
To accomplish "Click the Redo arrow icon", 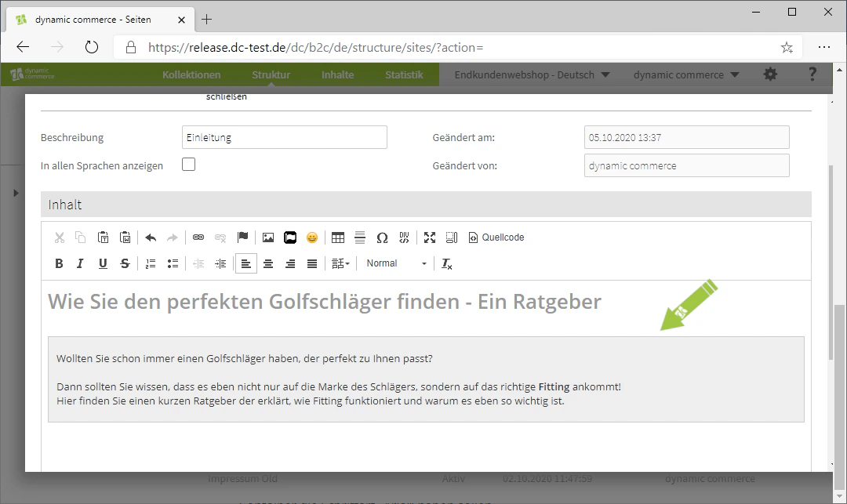I will (x=173, y=237).
